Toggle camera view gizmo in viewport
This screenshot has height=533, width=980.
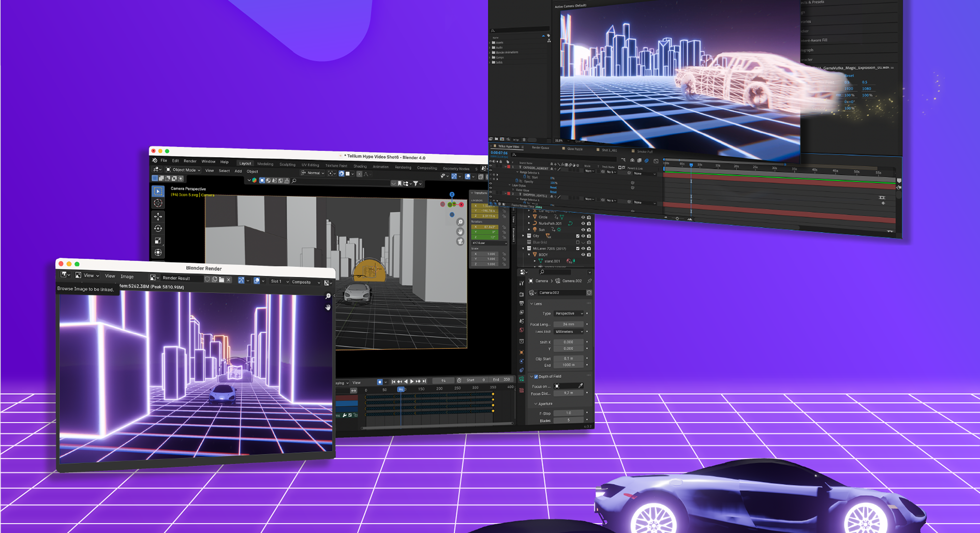pyautogui.click(x=460, y=241)
